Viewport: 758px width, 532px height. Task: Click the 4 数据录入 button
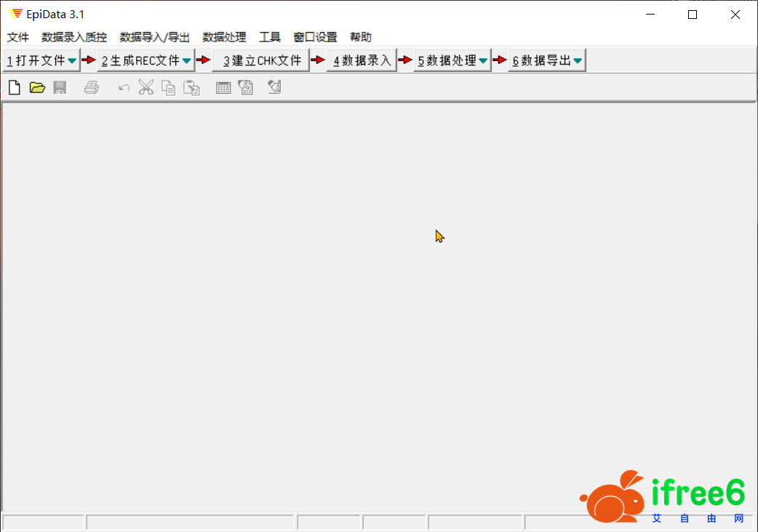tap(362, 61)
